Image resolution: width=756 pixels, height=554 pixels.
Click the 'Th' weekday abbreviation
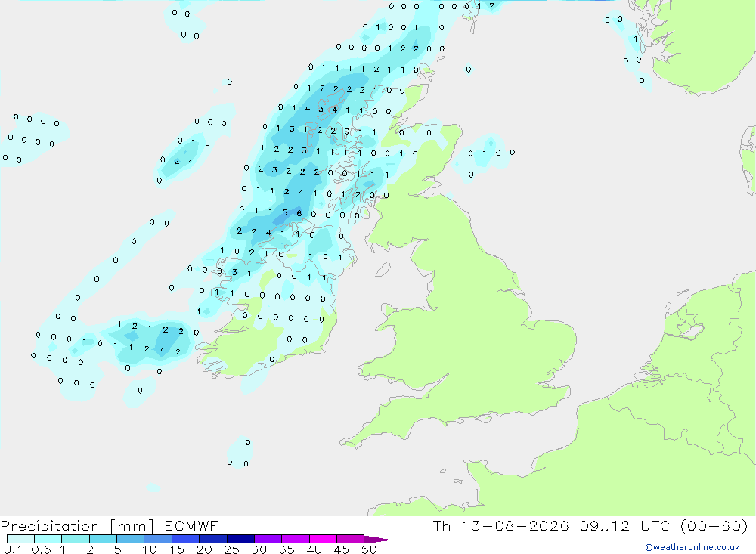click(442, 526)
